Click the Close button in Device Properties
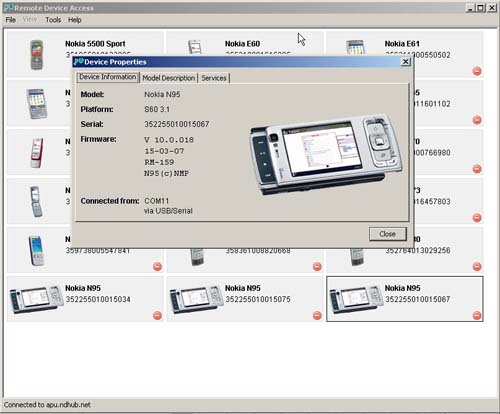 (388, 234)
